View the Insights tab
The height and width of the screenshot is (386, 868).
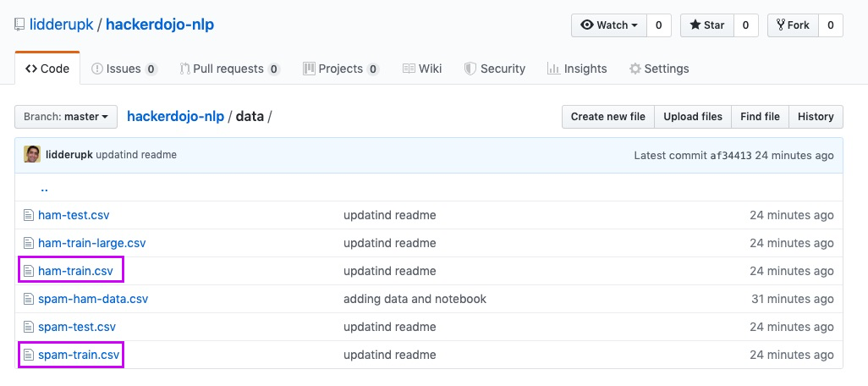577,69
